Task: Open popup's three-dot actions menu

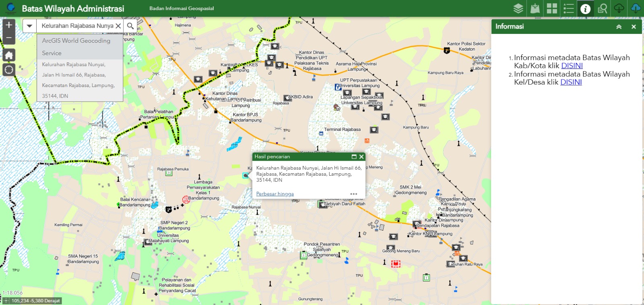Action: tap(354, 194)
